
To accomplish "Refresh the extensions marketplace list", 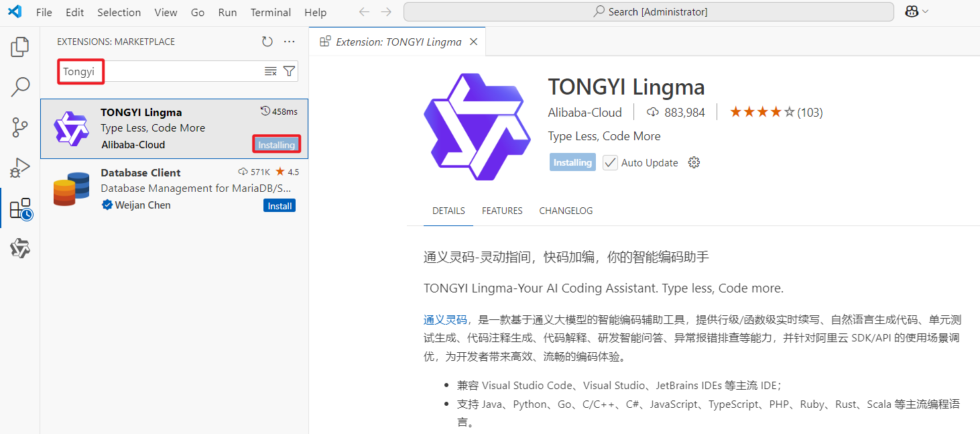I will (x=267, y=42).
